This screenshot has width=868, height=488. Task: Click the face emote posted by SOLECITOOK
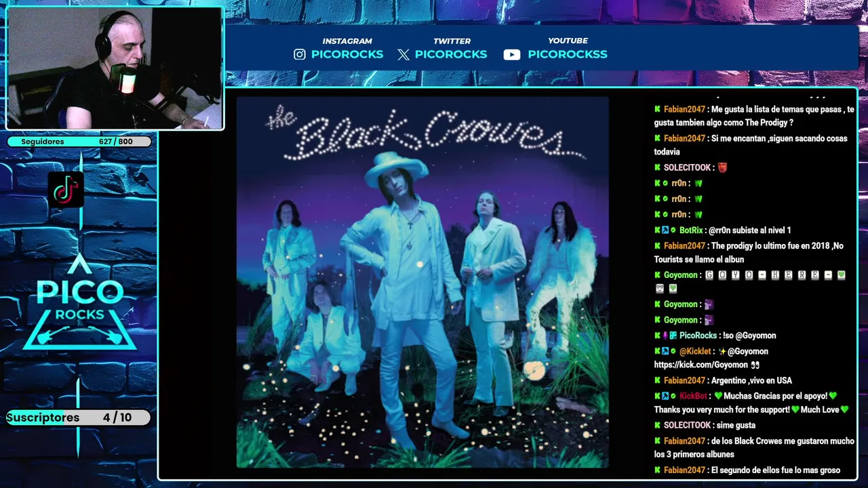722,167
